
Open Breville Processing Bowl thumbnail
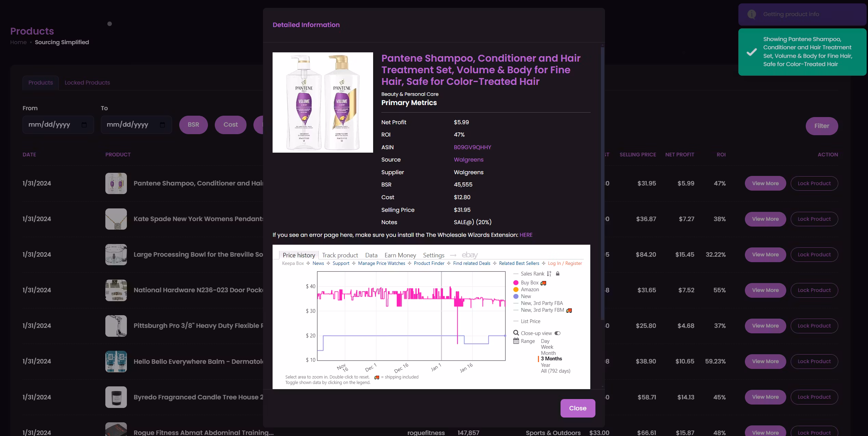[x=116, y=255]
